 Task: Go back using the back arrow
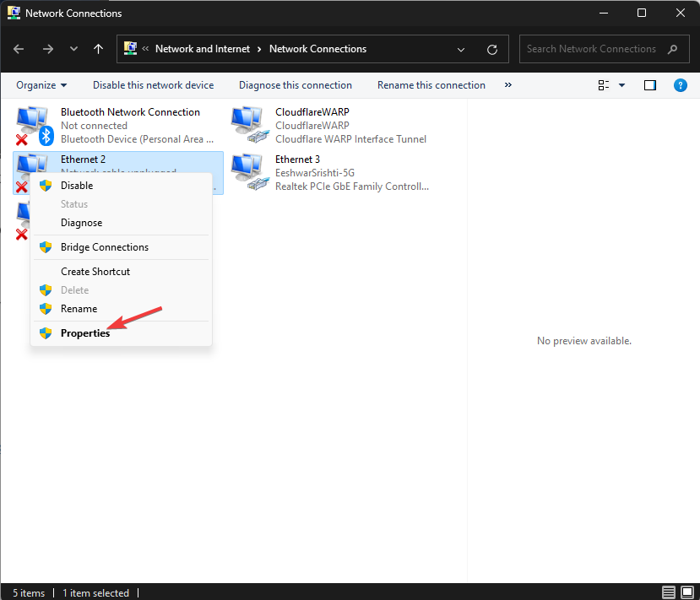pyautogui.click(x=19, y=49)
